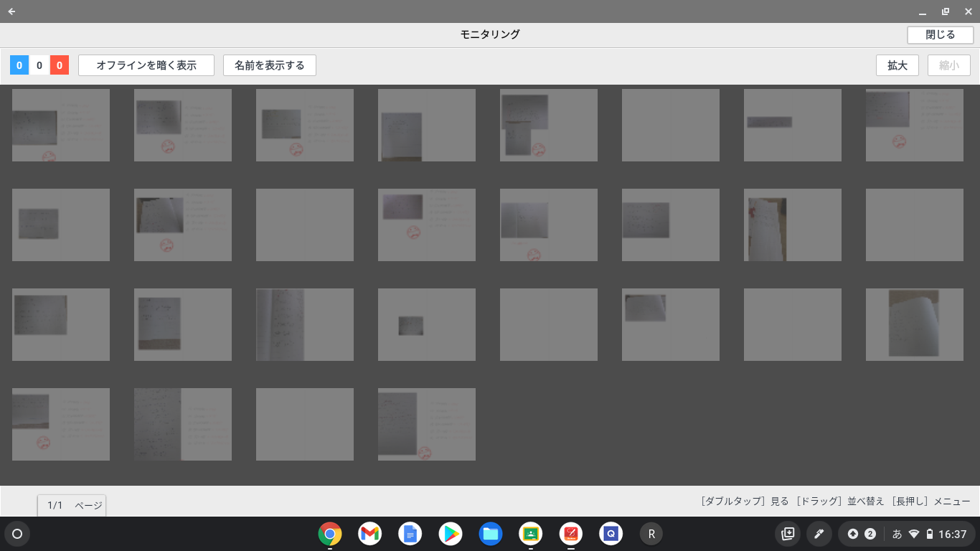
Task: Toggle オフラインを暗く表示 dimming option
Action: click(146, 65)
